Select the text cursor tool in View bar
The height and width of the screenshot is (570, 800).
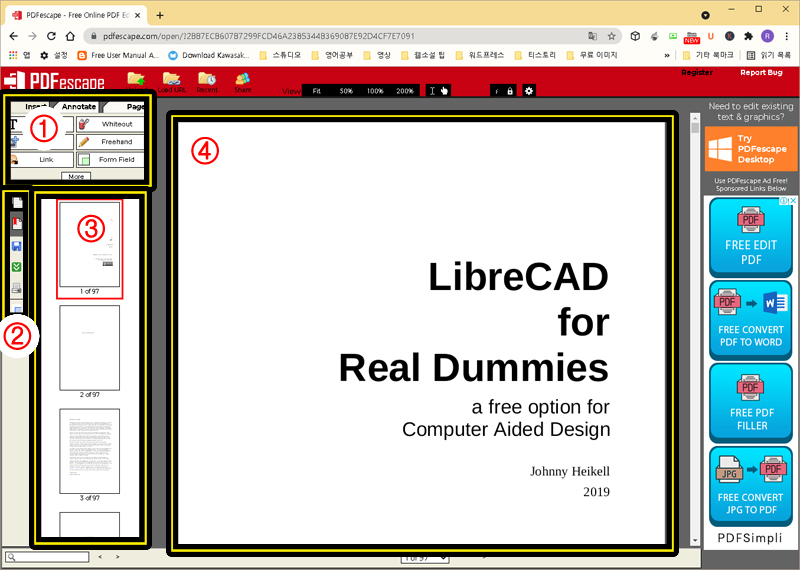[432, 91]
